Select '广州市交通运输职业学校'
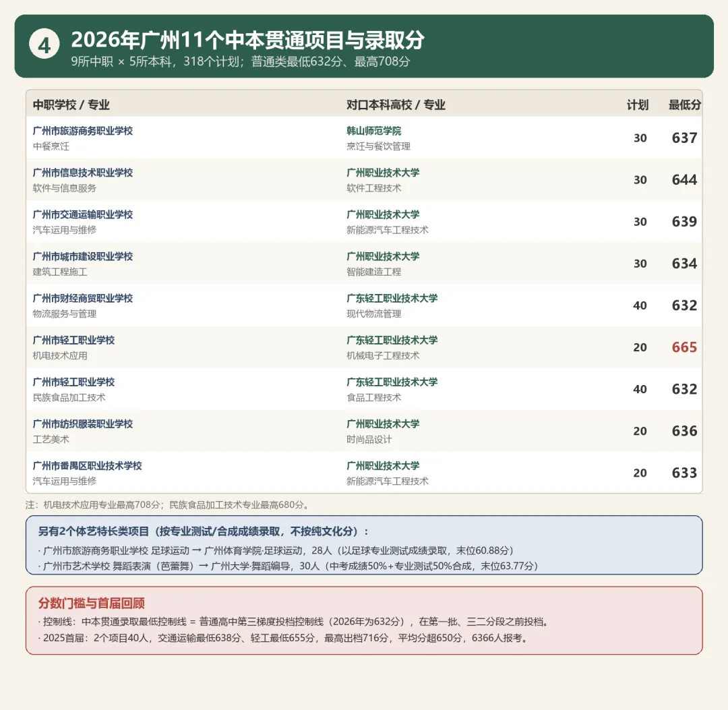This screenshot has height=710, width=728. pos(83,214)
